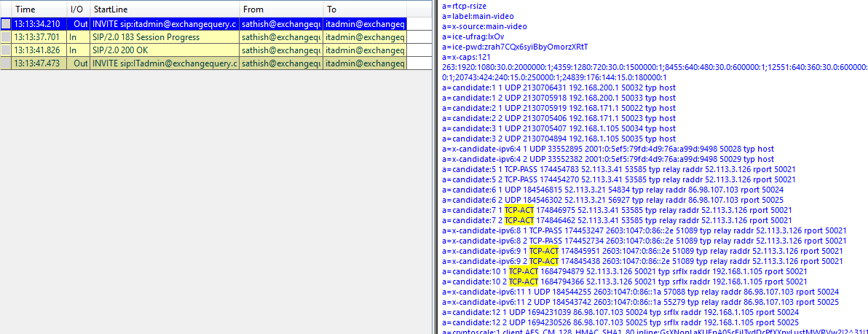The height and width of the screenshot is (334, 868).
Task: Click candidate:3 2 line with port 50035
Action: 559,139
